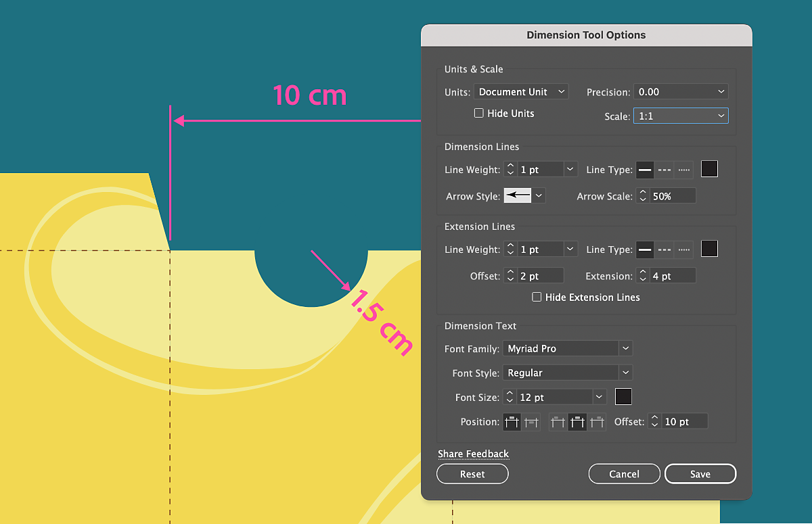The height and width of the screenshot is (524, 812).
Task: Select the right-aligned text position icon
Action: (x=597, y=421)
